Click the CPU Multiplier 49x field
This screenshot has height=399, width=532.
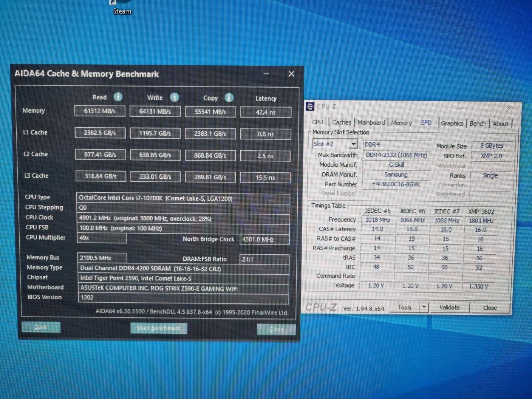click(x=102, y=238)
